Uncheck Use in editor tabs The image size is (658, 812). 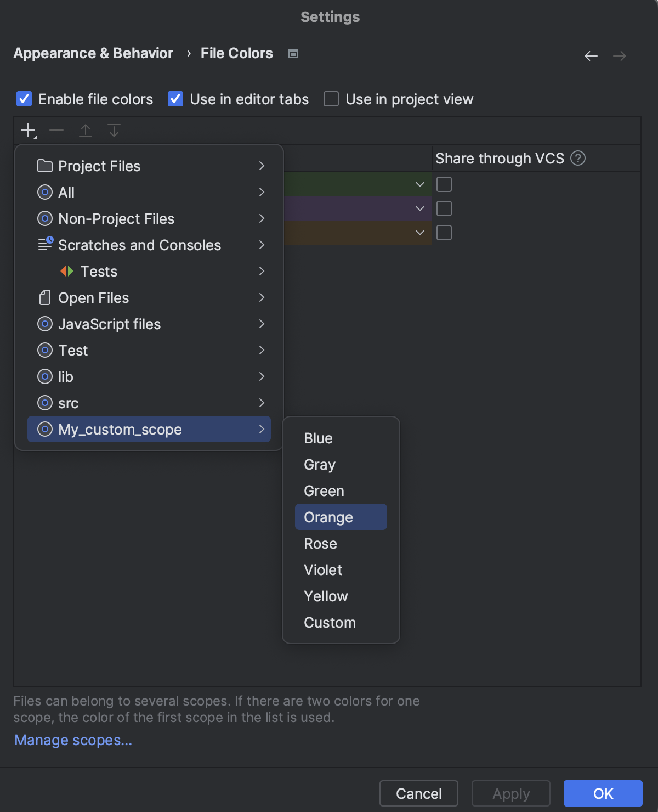175,99
